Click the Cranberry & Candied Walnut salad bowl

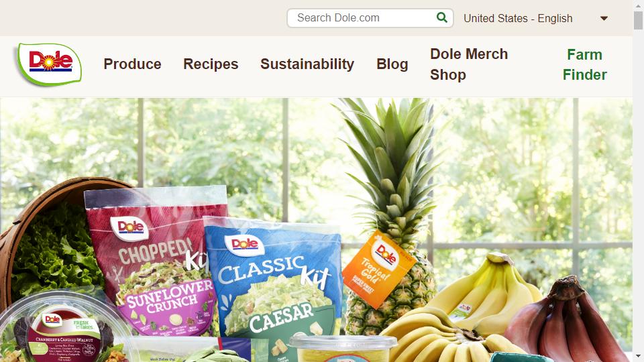pyautogui.click(x=62, y=328)
